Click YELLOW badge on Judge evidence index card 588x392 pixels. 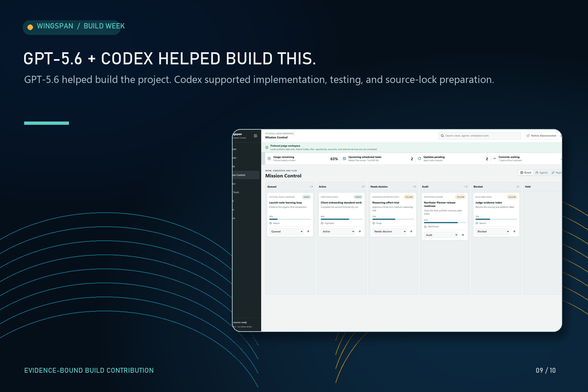(x=512, y=197)
